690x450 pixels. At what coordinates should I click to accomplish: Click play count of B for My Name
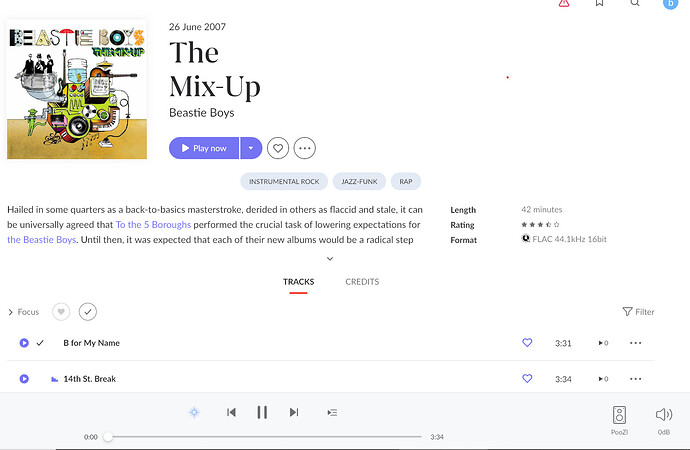(x=603, y=343)
